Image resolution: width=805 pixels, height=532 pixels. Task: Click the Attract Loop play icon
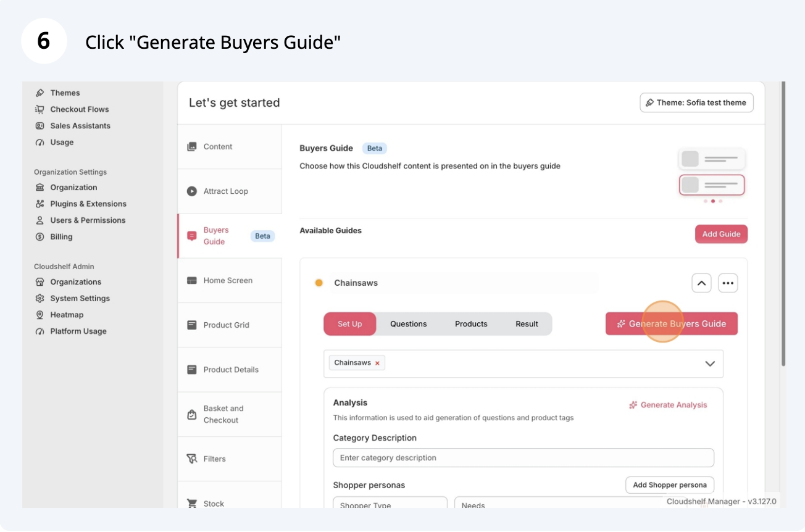(x=192, y=191)
